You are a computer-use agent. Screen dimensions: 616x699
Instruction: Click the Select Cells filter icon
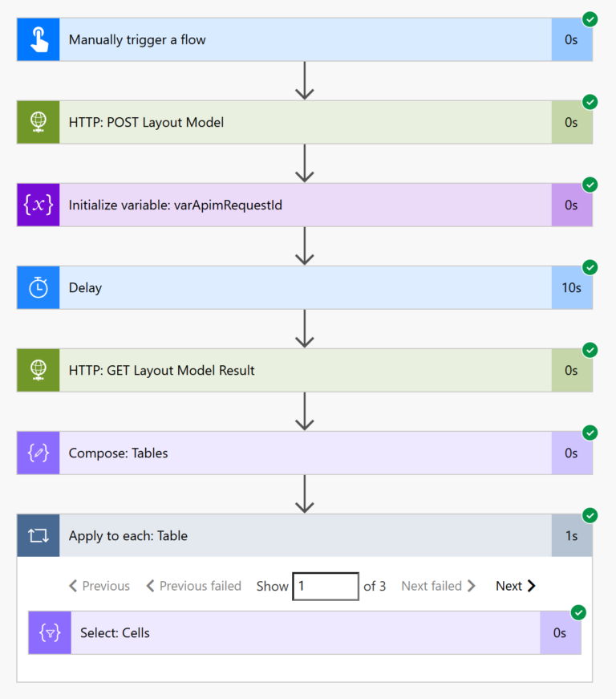[49, 632]
